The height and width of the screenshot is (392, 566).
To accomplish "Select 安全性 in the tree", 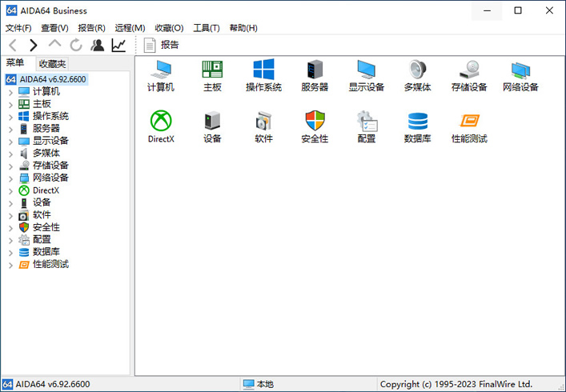I will 46,227.
